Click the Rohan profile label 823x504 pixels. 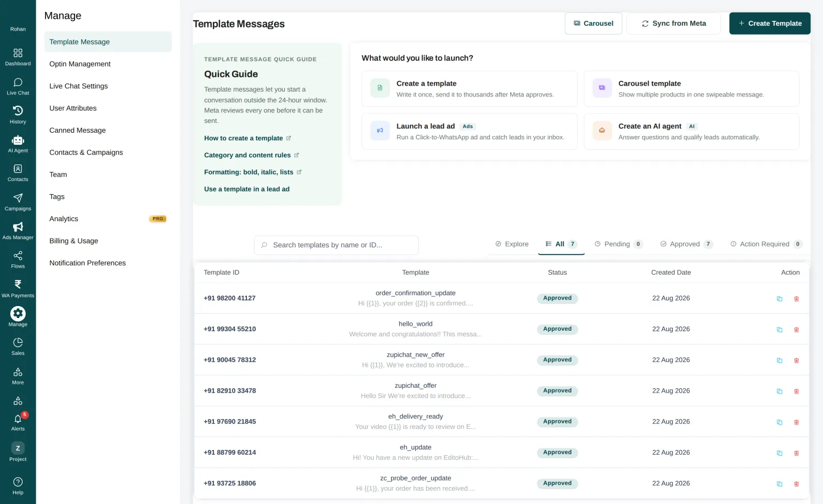pyautogui.click(x=18, y=29)
